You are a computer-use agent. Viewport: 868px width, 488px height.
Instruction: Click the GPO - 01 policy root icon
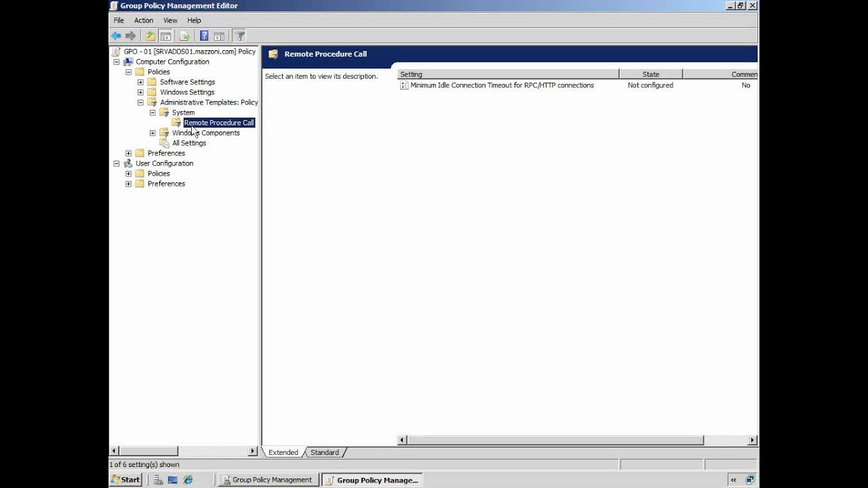tap(116, 52)
